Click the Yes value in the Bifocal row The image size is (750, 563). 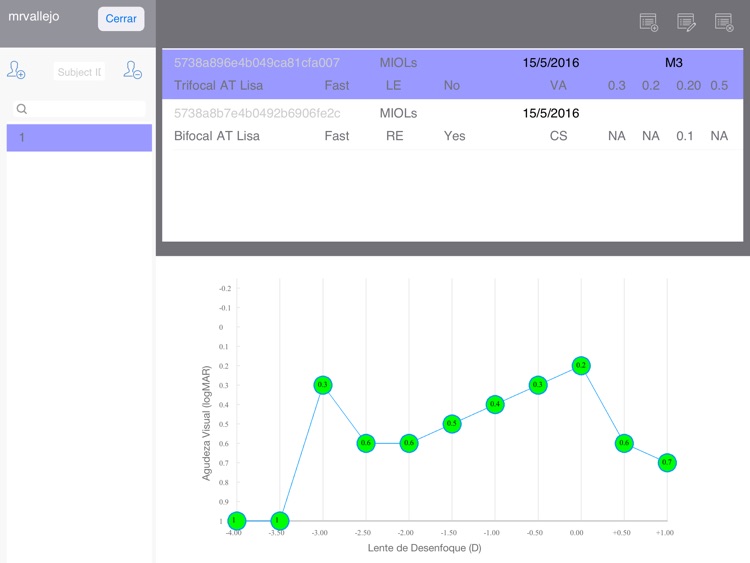(454, 136)
